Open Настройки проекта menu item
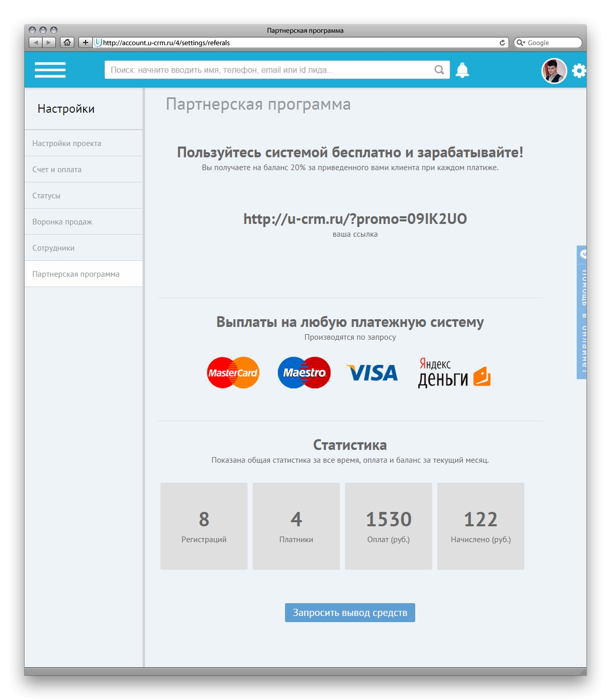 coord(84,143)
